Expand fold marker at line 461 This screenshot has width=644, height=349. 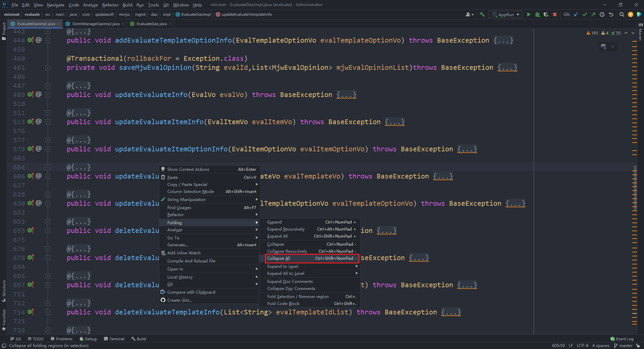pos(48,67)
